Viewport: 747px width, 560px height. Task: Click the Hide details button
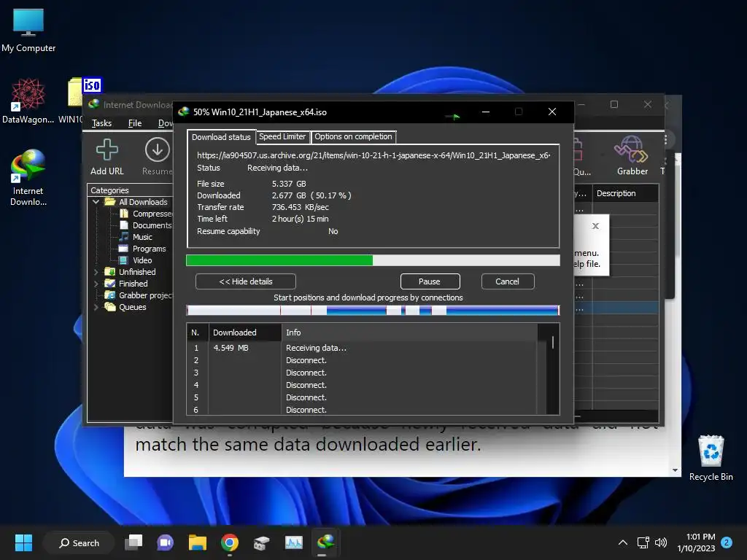click(246, 281)
